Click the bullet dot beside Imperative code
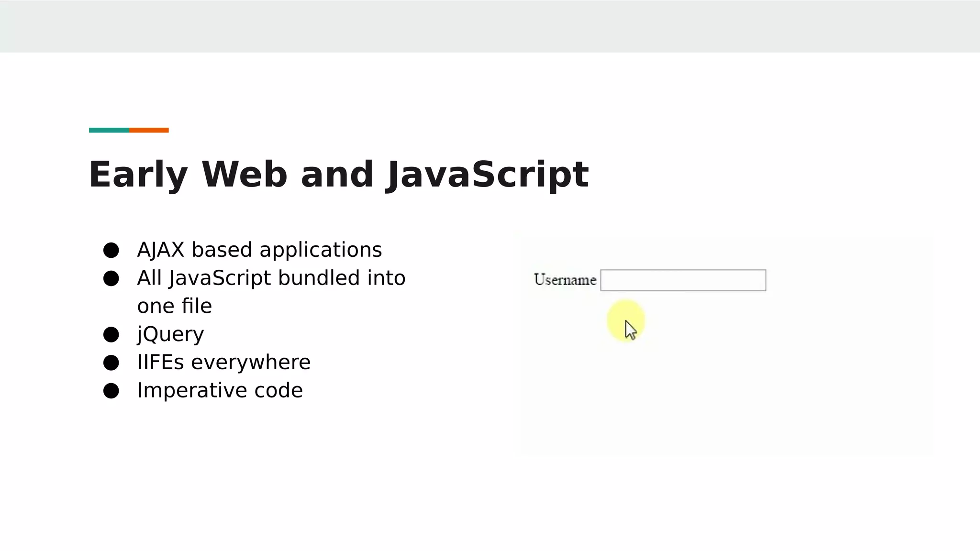Screen dimensions: 980x551 pos(111,391)
